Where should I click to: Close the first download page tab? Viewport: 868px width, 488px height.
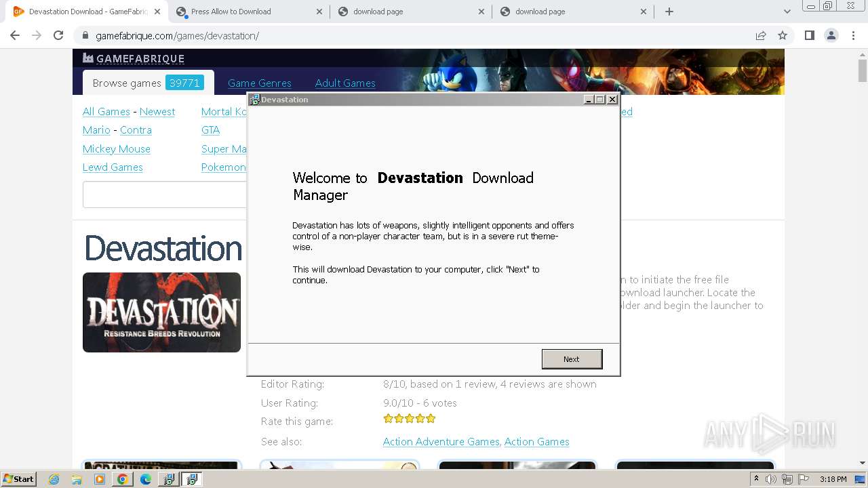click(x=481, y=12)
